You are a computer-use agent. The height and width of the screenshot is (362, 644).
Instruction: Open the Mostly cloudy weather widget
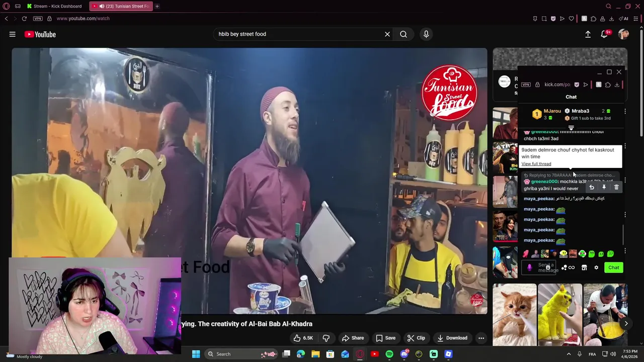[x=24, y=356]
